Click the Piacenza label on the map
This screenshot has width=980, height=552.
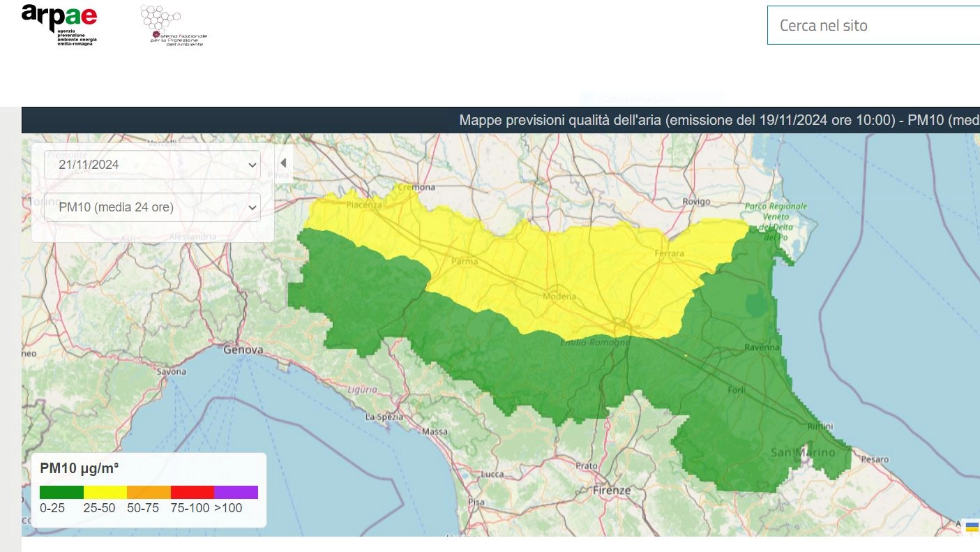(x=365, y=204)
